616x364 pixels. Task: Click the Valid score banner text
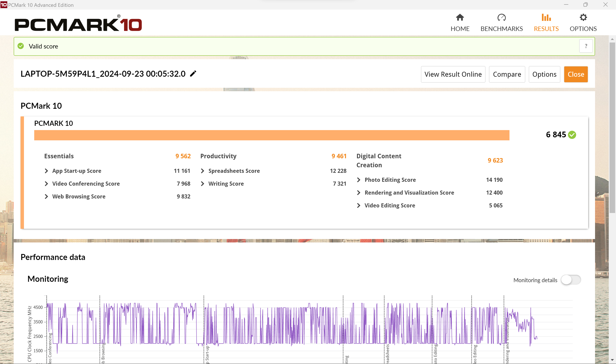pos(43,46)
